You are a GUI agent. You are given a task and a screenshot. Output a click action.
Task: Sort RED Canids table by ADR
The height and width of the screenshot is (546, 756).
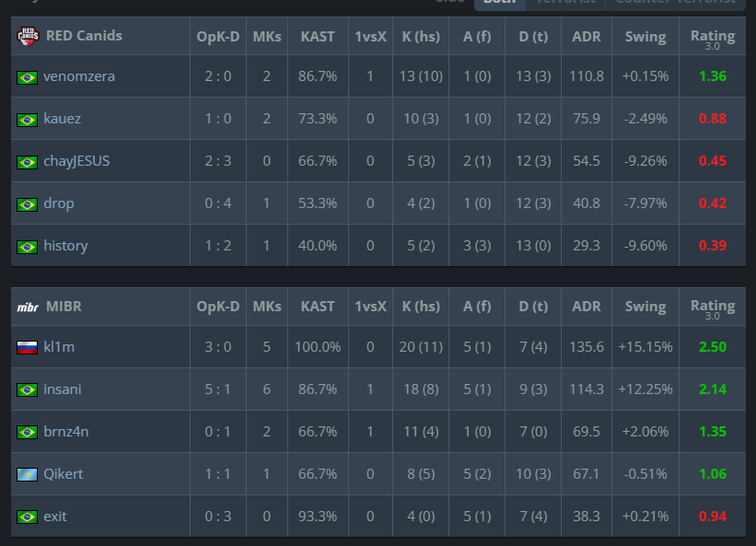pyautogui.click(x=586, y=37)
